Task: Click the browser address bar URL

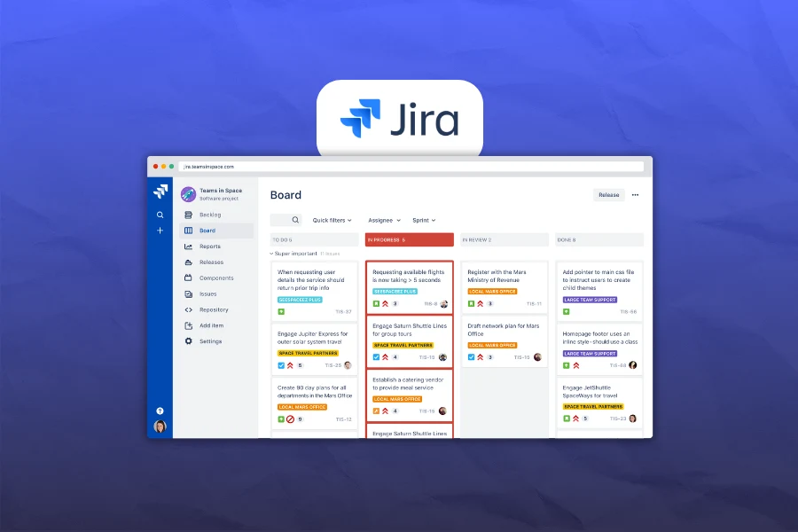Action: (209, 167)
